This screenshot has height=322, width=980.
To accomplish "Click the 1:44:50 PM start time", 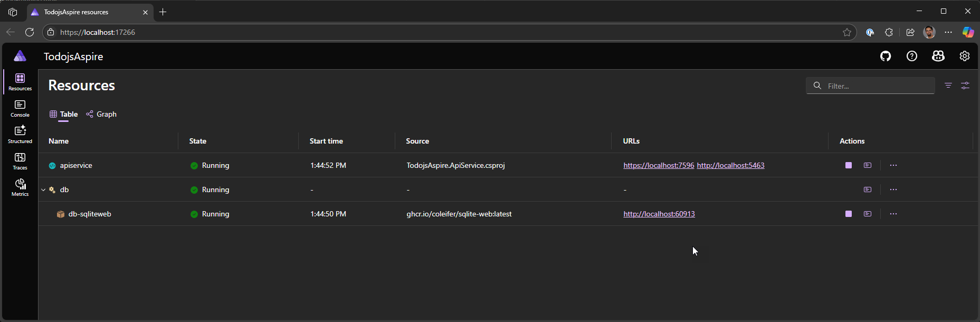I will 328,214.
